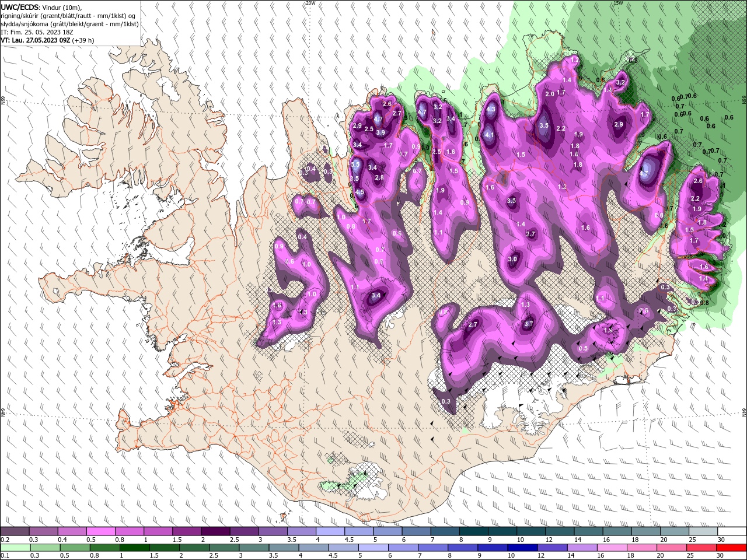747x560 pixels.
Task: Choose the light grey snow swatch between 20 and 25
Action: [673, 531]
